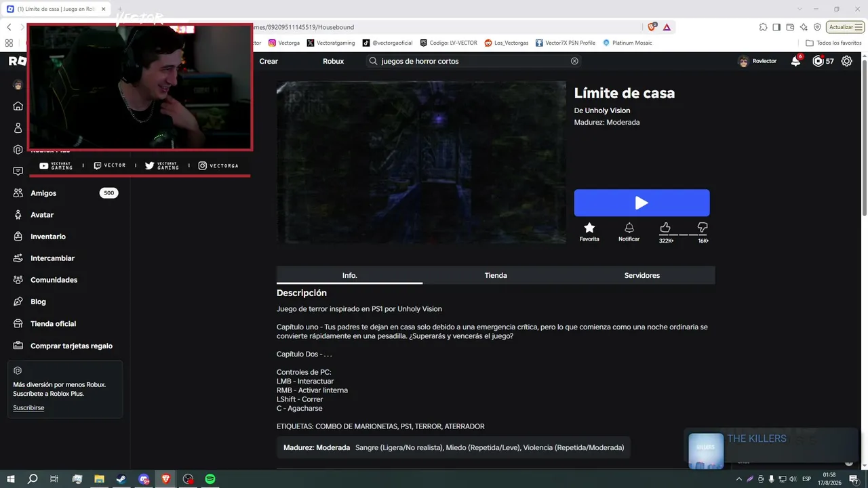Image resolution: width=868 pixels, height=488 pixels.
Task: Click the Roblox search input field
Action: click(473, 61)
